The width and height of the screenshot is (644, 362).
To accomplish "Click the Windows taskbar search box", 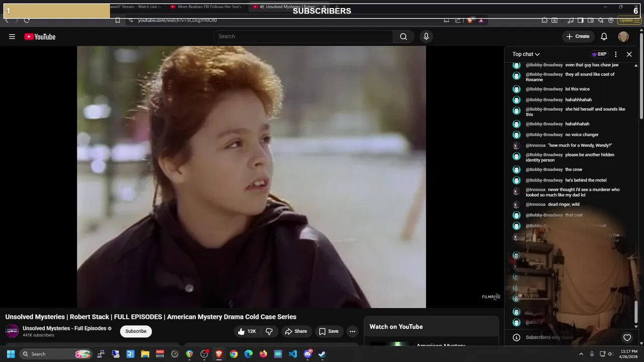I will pos(56,354).
